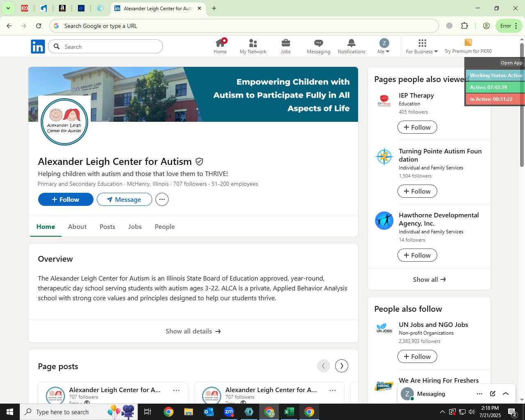Follow Hawthorne Developmental Agency, Inc.
Screen dimensions: 525x420
pos(417,255)
